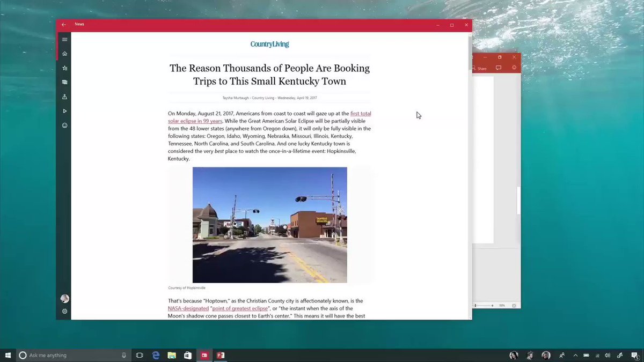Maximize the News window
This screenshot has width=644, height=362.
(x=452, y=25)
